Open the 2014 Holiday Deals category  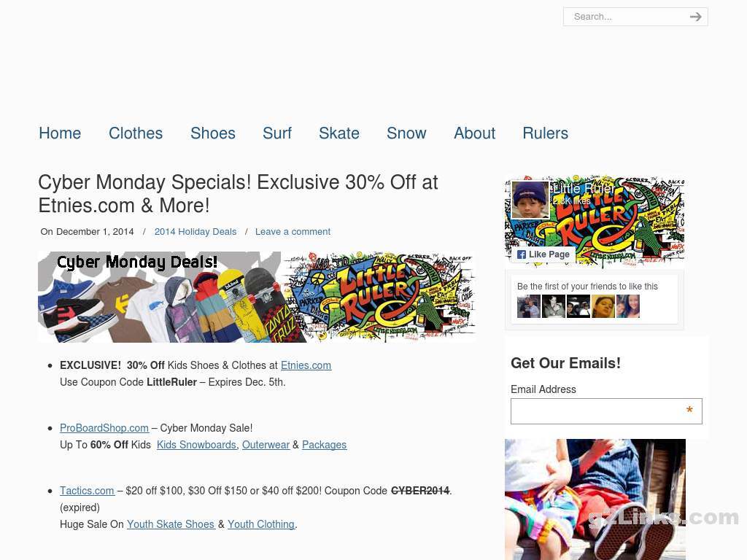196,231
